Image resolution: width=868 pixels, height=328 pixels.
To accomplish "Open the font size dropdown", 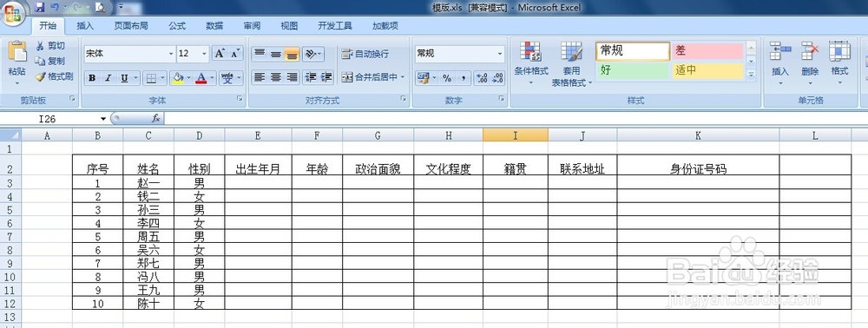I will point(205,54).
